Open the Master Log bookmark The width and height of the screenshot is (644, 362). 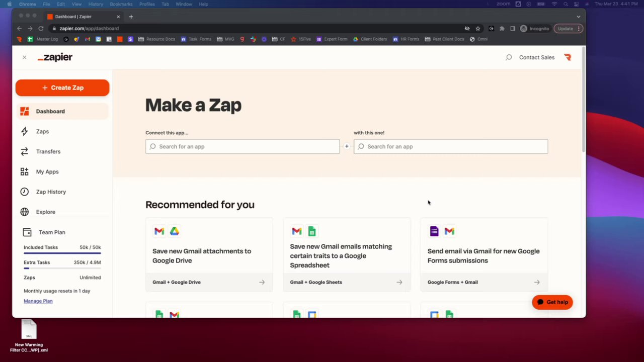[x=43, y=39]
